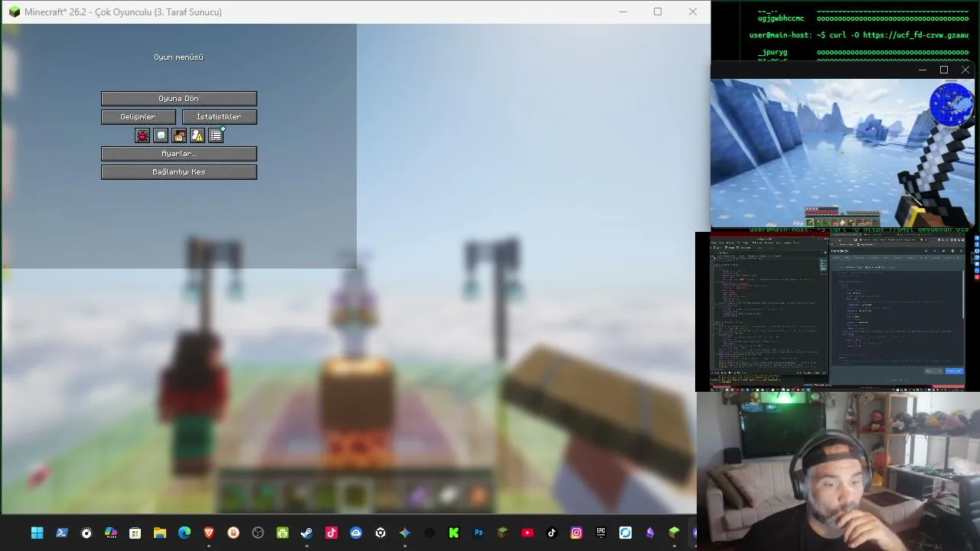980x551 pixels.
Task: Open Obsidian from the taskbar
Action: 650,533
